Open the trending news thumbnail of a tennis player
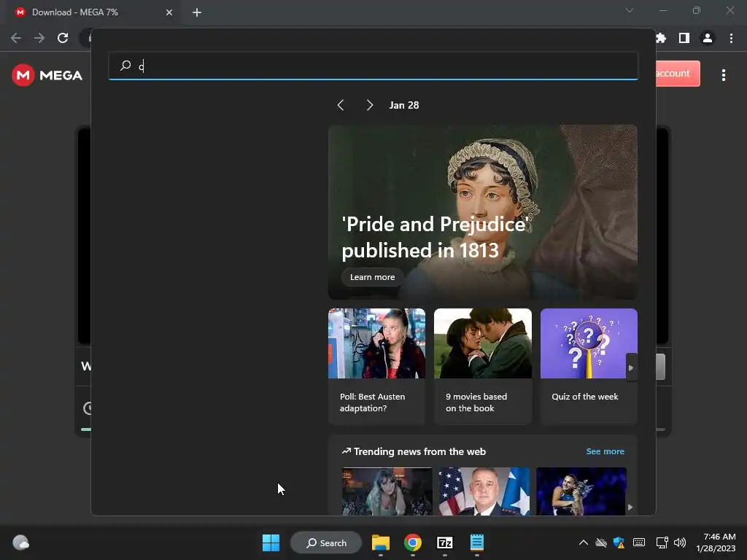Viewport: 747px width, 560px height. click(581, 491)
